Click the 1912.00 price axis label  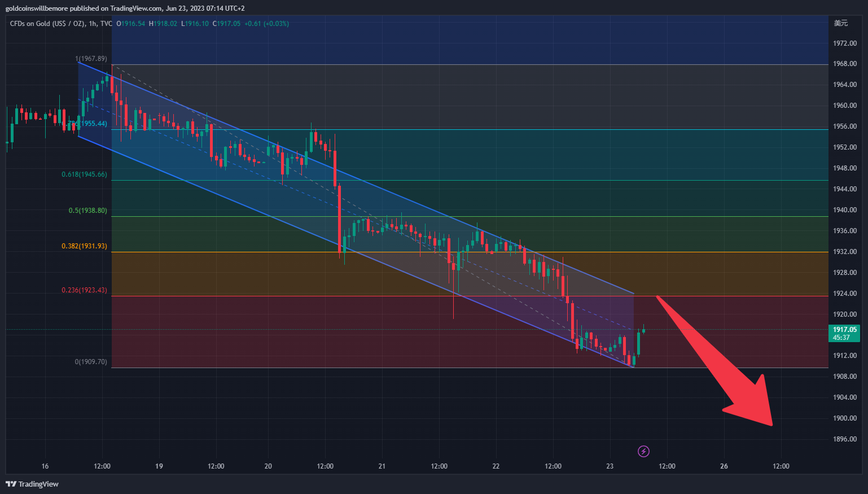coord(845,356)
